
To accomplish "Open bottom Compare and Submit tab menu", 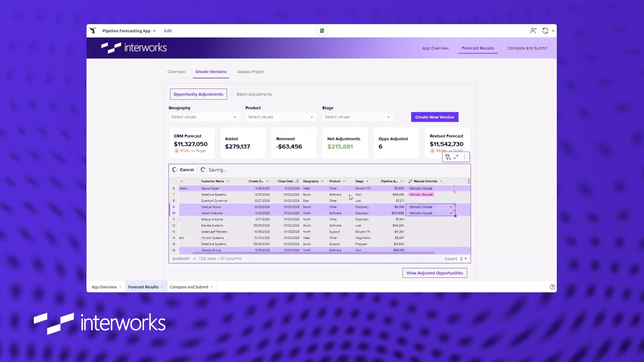I will coord(212,287).
